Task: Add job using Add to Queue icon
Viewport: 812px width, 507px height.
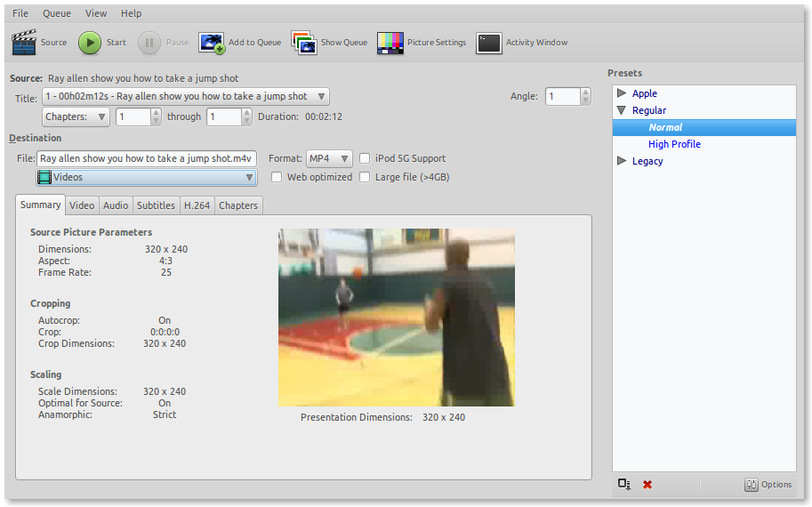Action: tap(212, 43)
